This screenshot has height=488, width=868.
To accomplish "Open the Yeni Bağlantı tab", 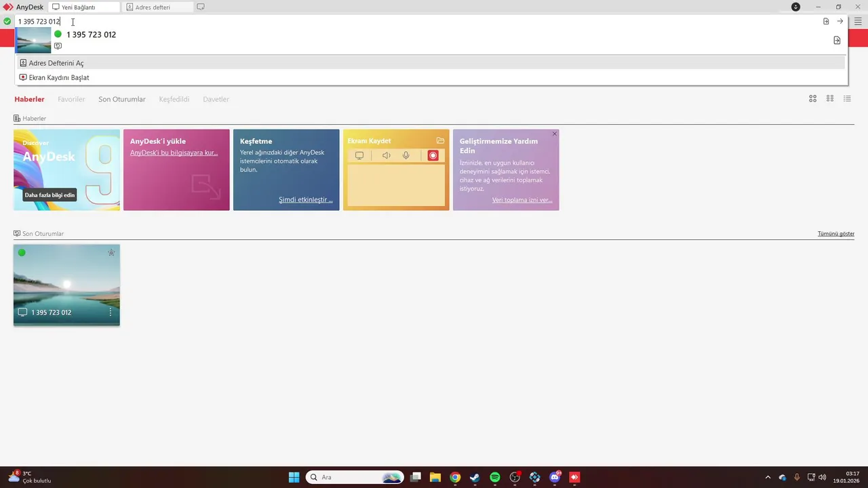I will tap(85, 7).
